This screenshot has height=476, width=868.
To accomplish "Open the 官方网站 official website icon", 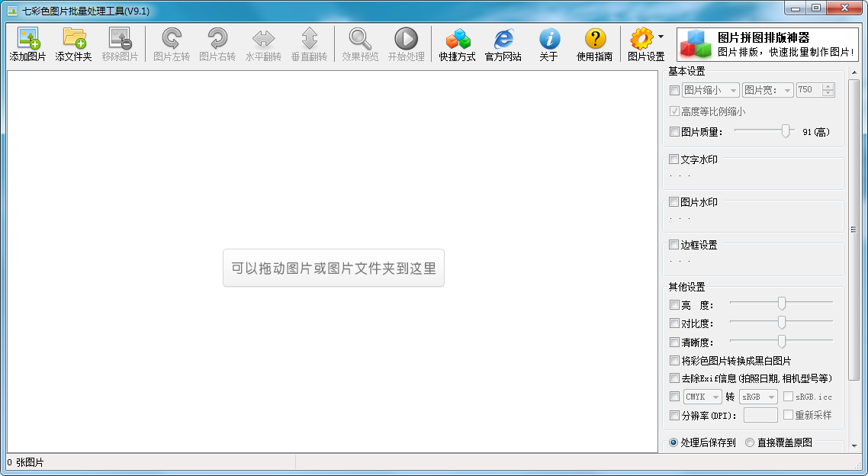I will 503,39.
